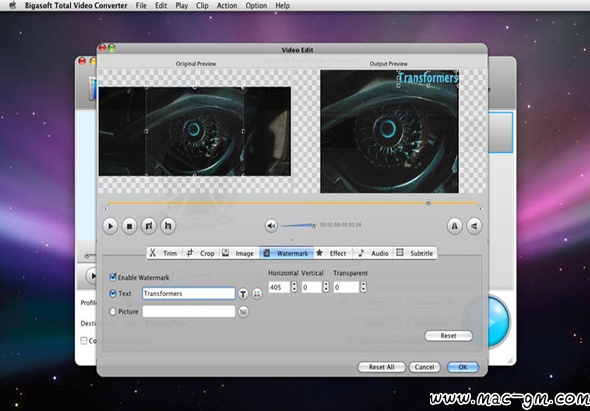The image size is (590, 411).
Task: Set the trim start marker button
Action: pos(149,226)
